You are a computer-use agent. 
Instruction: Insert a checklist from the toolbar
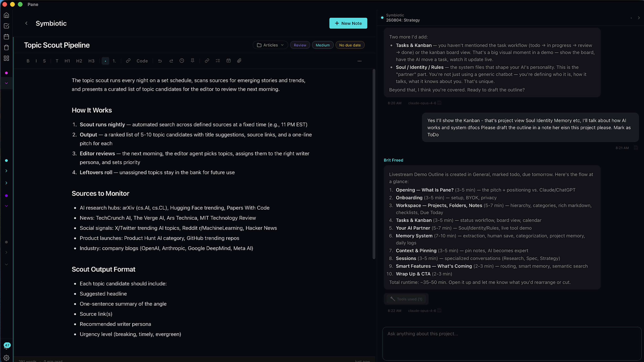point(218,61)
